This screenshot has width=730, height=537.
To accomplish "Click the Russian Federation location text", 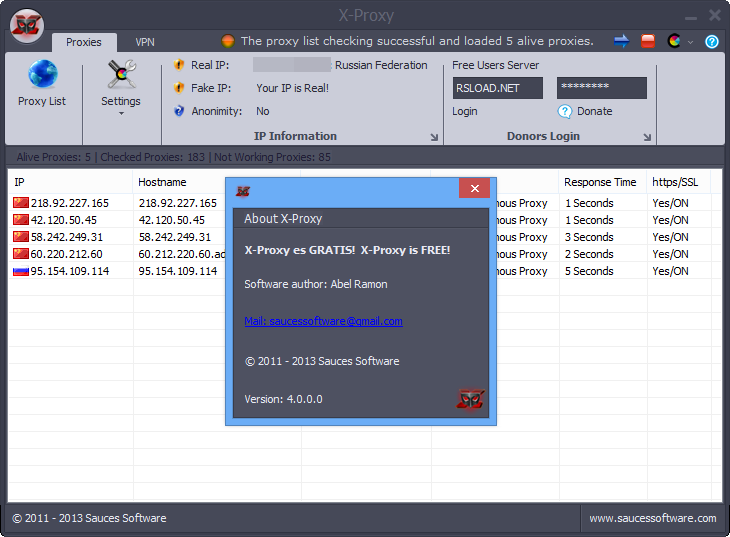I will [381, 65].
